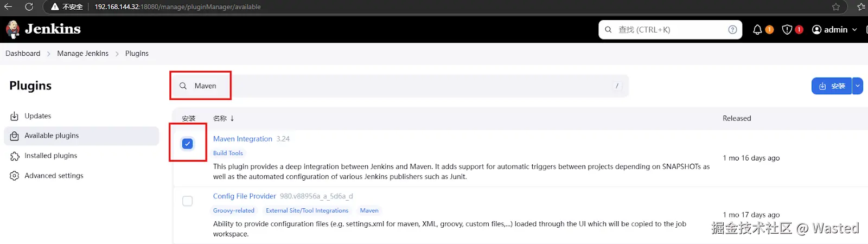
Task: Click version number 3.24
Action: 283,139
